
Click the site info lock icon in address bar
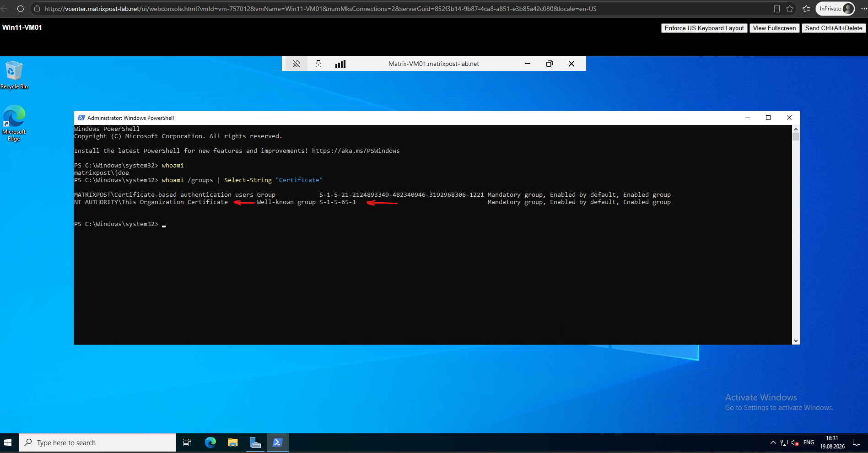coord(37,9)
